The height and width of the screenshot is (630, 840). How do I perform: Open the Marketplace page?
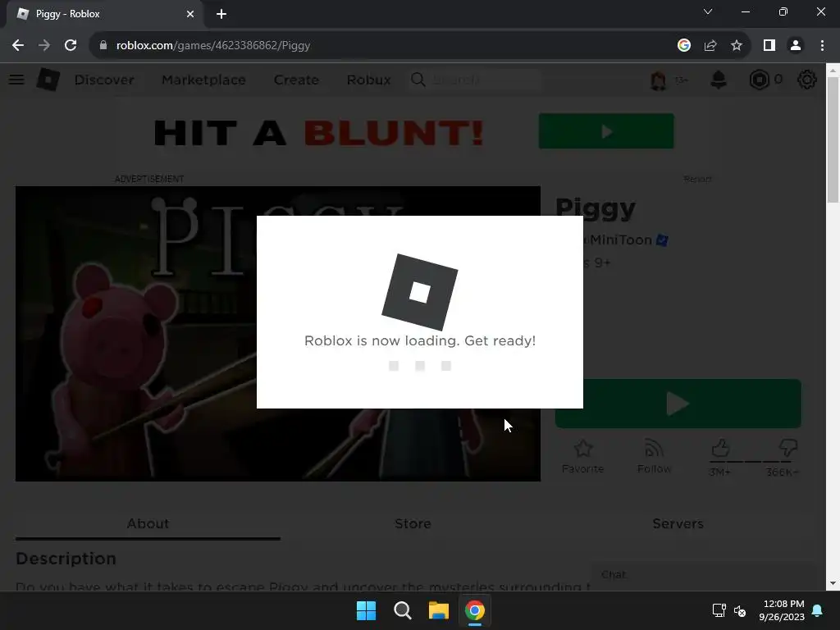(x=203, y=80)
